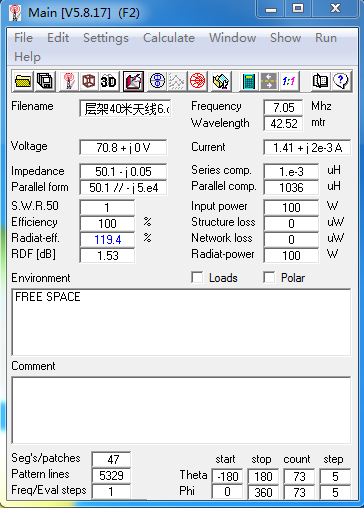Click the green calculator toolbar icon

click(249, 81)
